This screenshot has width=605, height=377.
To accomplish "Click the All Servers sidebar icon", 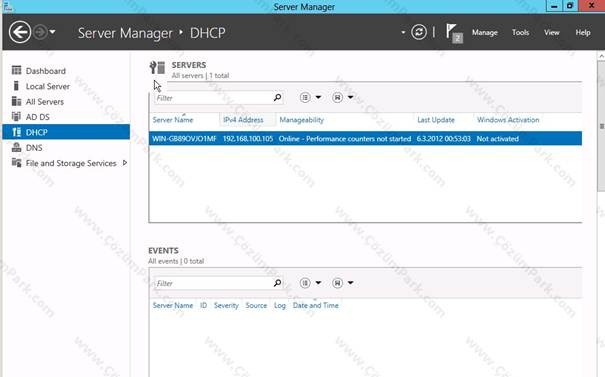I will point(16,101).
